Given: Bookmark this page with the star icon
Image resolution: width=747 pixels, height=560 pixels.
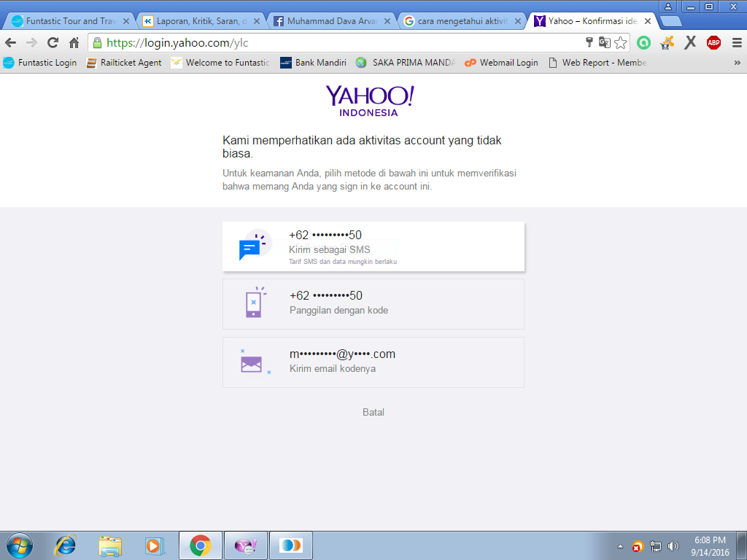Looking at the screenshot, I should (620, 43).
